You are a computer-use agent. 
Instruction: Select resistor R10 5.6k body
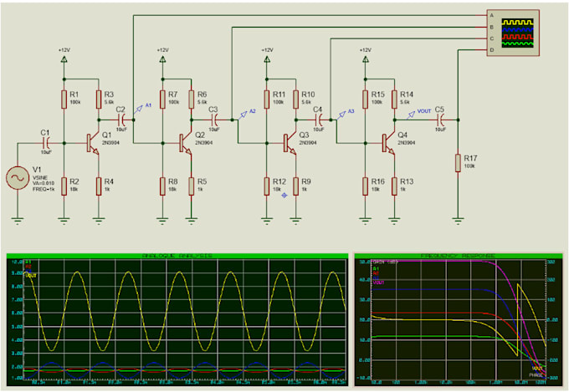(x=295, y=99)
